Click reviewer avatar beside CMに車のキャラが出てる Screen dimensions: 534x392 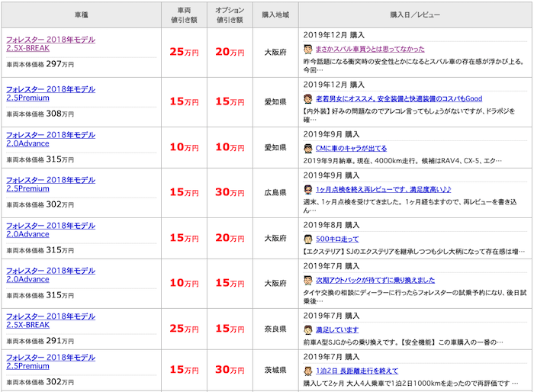(308, 149)
